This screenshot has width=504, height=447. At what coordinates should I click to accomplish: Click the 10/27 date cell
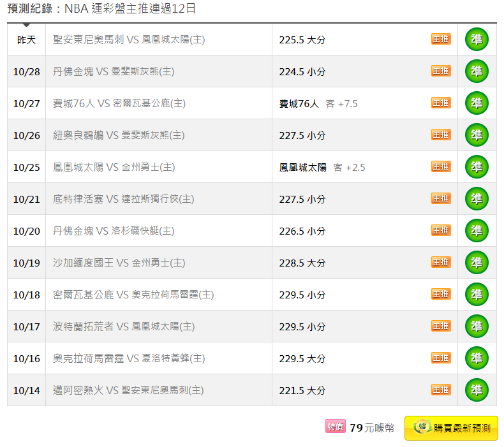[26, 103]
